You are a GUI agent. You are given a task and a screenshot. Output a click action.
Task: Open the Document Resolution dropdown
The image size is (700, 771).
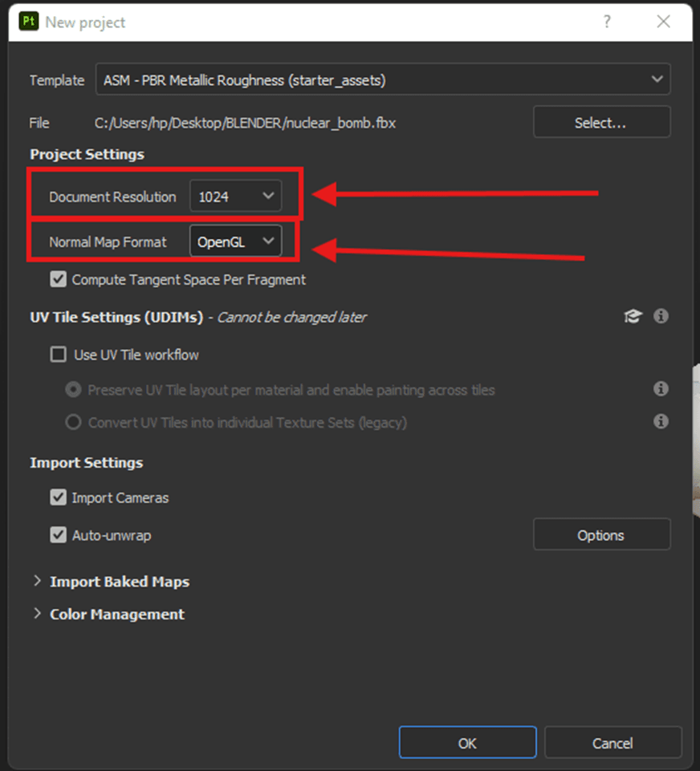click(235, 197)
